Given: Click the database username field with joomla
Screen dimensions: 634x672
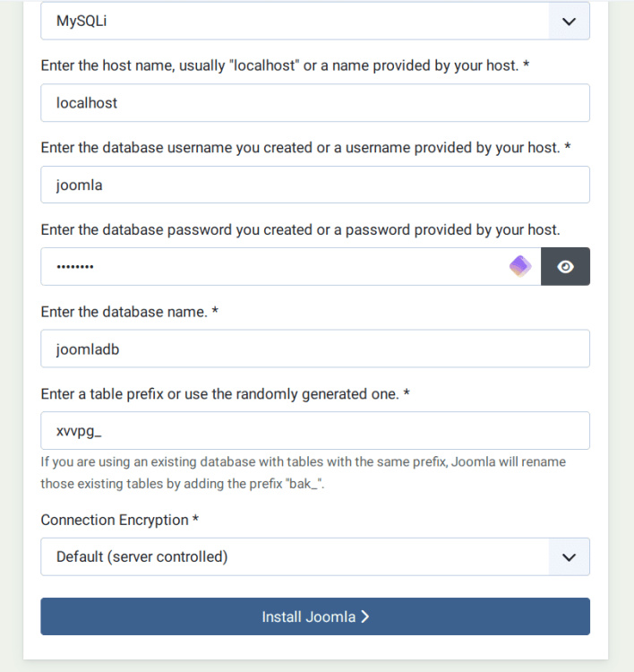Looking at the screenshot, I should (x=315, y=185).
